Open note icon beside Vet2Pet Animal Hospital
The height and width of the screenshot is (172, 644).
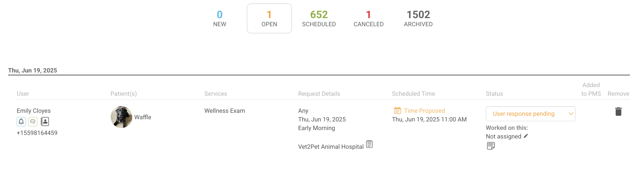click(369, 144)
